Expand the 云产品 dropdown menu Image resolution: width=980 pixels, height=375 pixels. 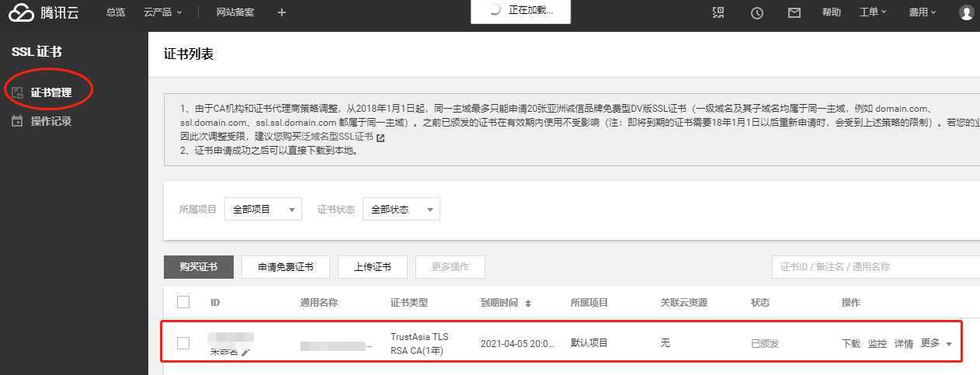click(x=163, y=12)
